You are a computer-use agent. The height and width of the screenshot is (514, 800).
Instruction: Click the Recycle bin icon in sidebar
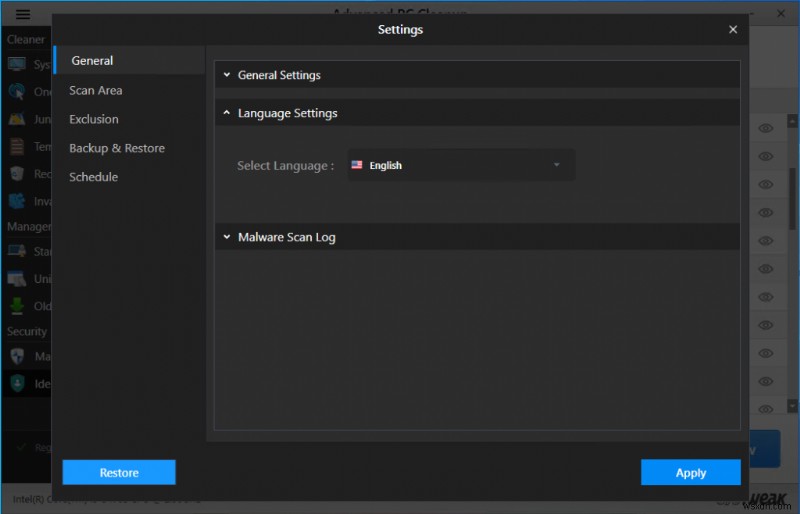click(x=16, y=174)
